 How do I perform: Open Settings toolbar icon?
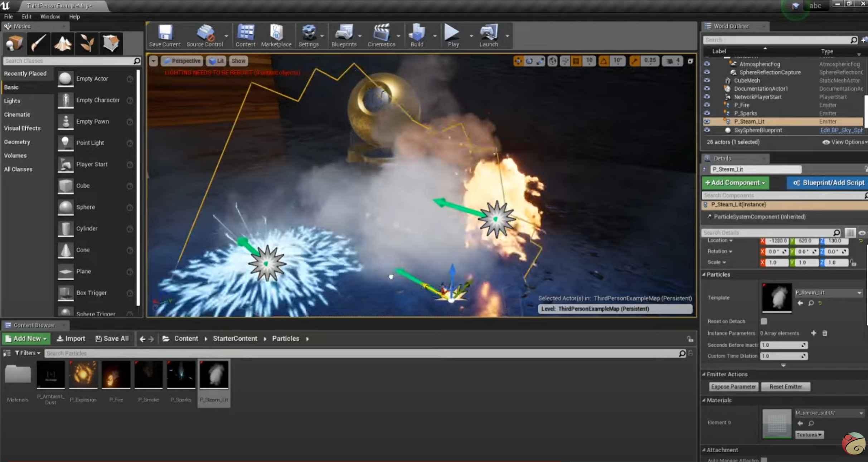309,36
